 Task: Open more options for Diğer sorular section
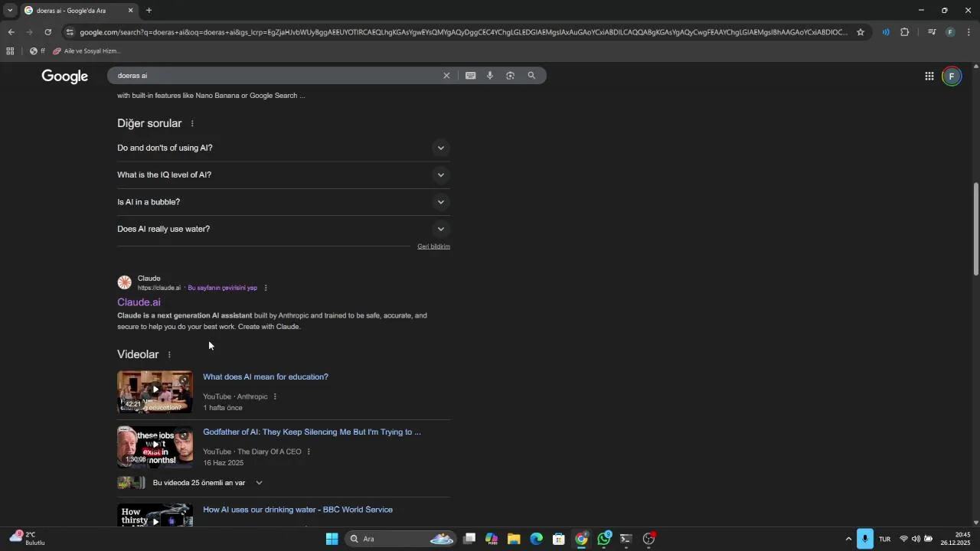[x=192, y=123]
